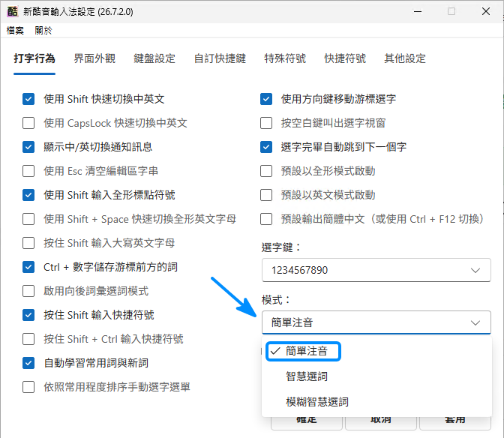Enable 使用 Esc 清空編輯區字串
The height and width of the screenshot is (438, 504).
28,171
